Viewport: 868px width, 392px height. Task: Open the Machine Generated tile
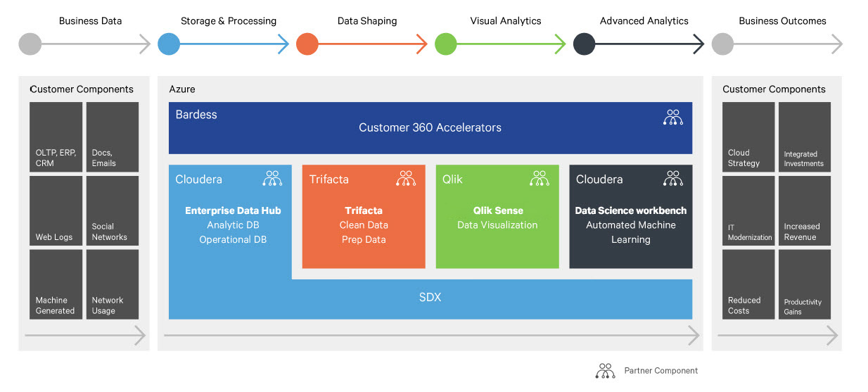56,284
